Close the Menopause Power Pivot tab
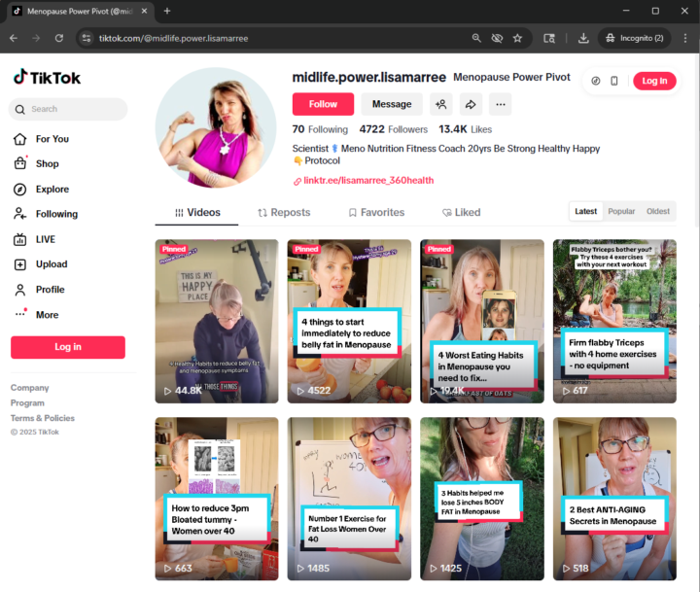This screenshot has height=592, width=700. click(x=144, y=11)
